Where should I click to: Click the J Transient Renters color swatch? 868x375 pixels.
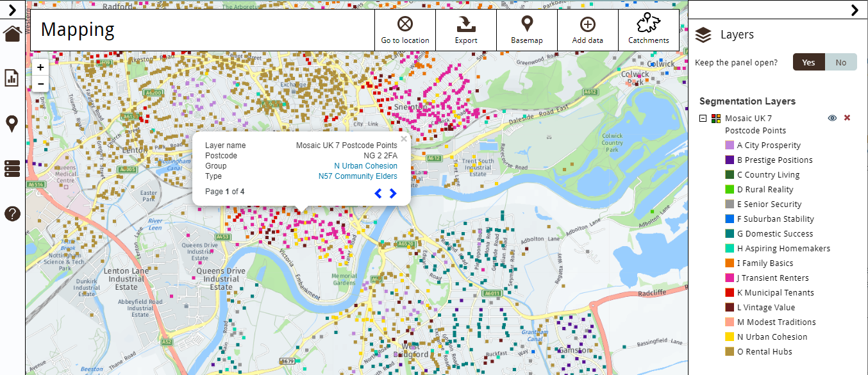tap(730, 278)
